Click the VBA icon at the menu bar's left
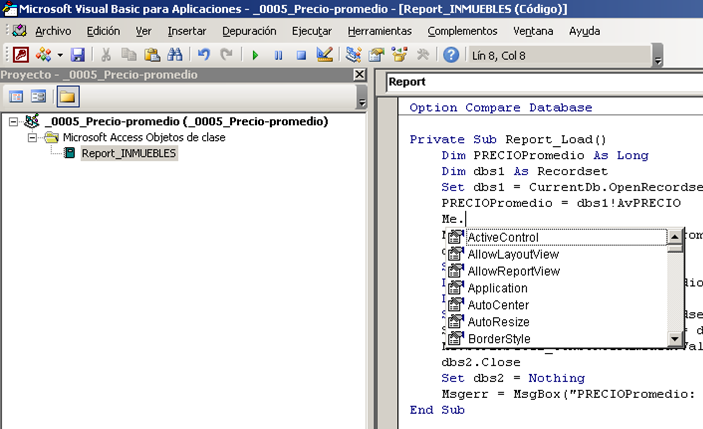Image resolution: width=703 pixels, height=429 pixels. (20, 30)
